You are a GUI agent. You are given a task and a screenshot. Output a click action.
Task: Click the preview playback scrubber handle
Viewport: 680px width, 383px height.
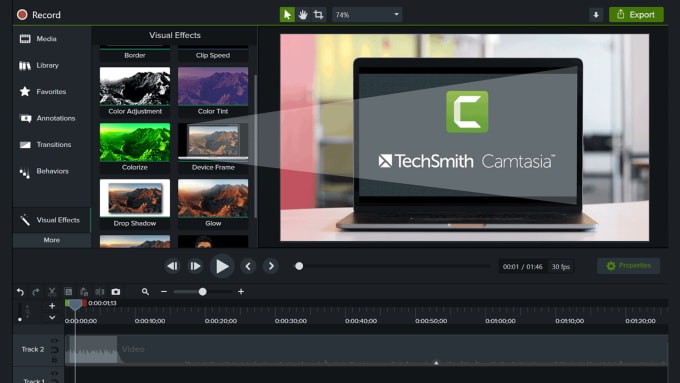pyautogui.click(x=299, y=266)
